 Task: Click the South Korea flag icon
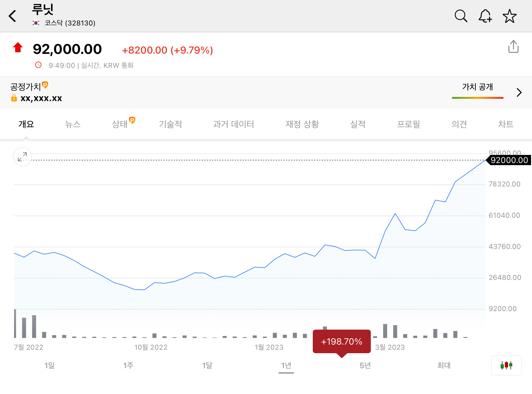[x=36, y=23]
